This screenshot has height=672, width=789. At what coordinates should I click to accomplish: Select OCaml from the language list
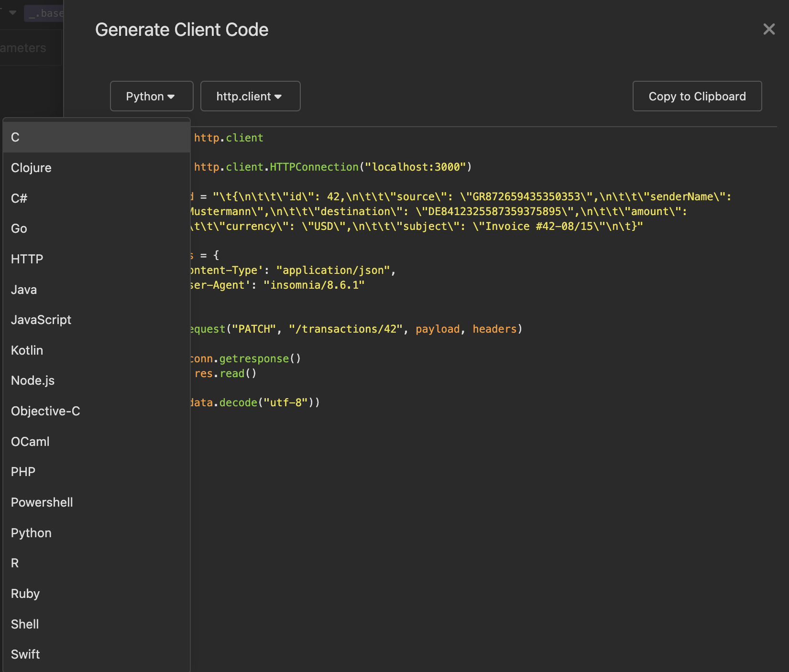point(97,442)
